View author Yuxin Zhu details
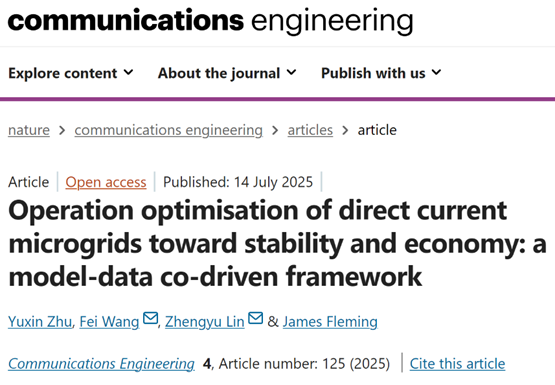 point(40,322)
